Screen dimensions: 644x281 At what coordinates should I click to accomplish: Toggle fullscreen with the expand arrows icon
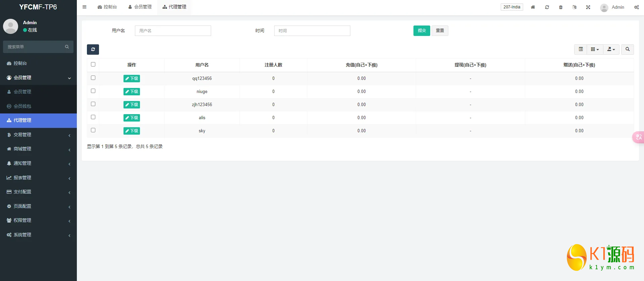pyautogui.click(x=588, y=7)
